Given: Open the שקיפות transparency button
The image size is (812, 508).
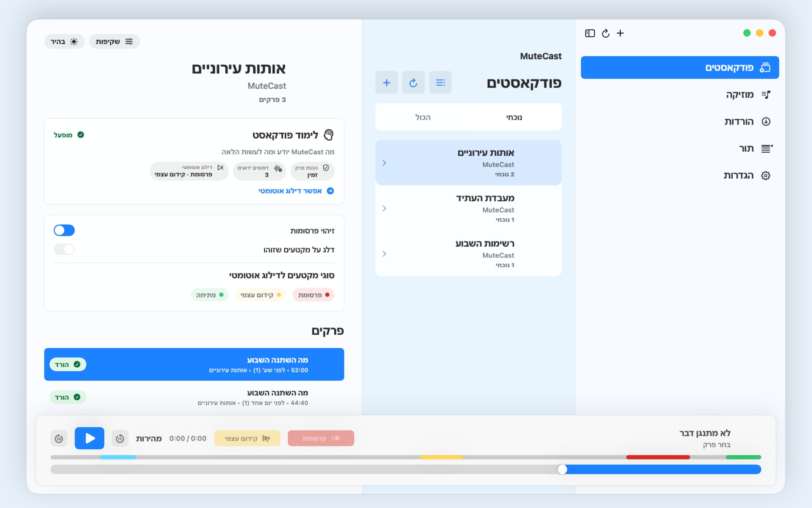Looking at the screenshot, I should [114, 41].
